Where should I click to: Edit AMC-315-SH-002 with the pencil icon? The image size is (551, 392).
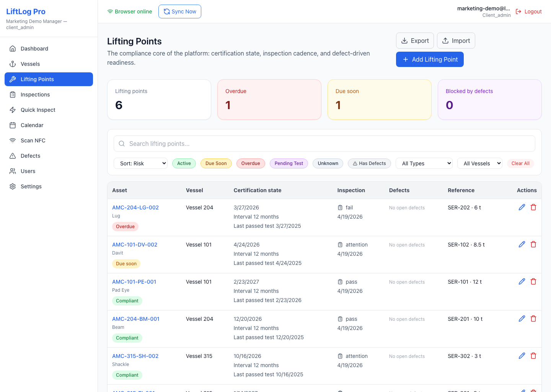(522, 356)
